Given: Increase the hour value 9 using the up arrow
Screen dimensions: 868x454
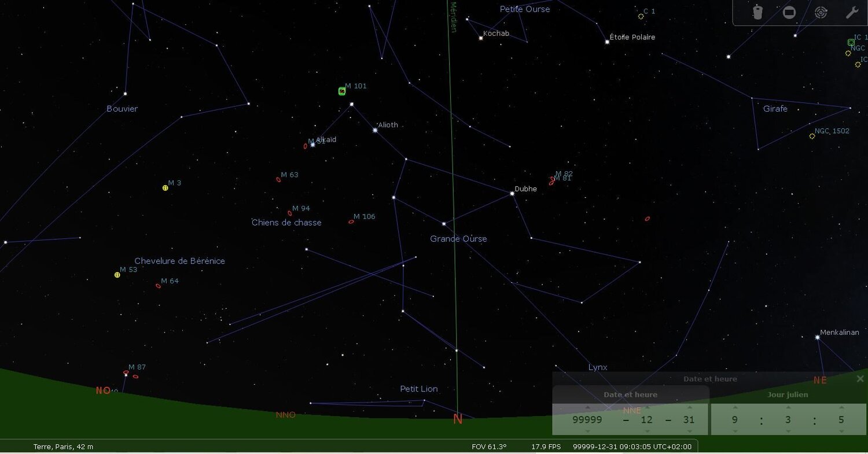Looking at the screenshot, I should pos(735,407).
